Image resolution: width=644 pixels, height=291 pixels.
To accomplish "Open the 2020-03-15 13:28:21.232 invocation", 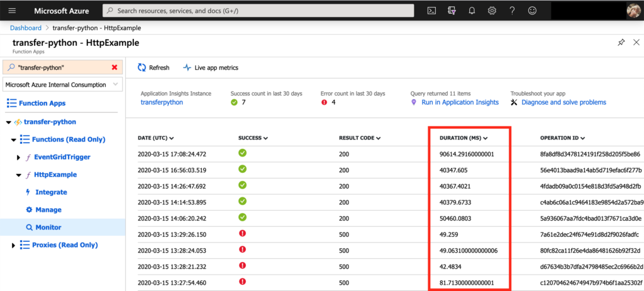I will (x=172, y=266).
